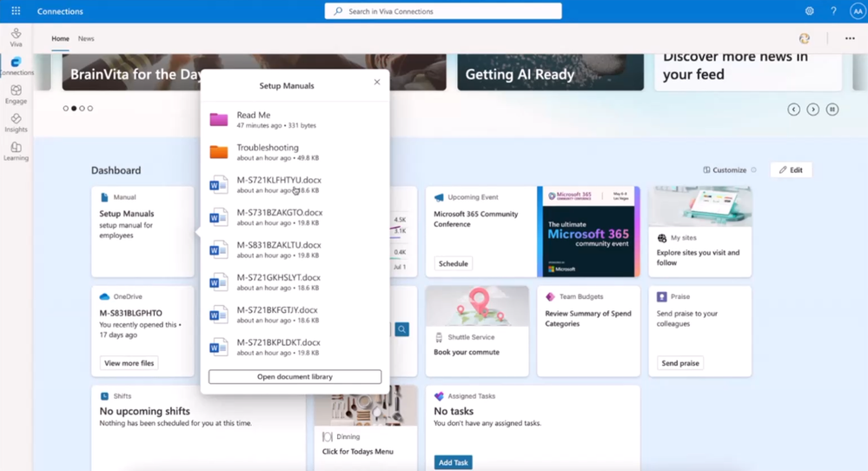Open the M-S721BKFGTJY.docx document
The width and height of the screenshot is (868, 471).
point(295,315)
